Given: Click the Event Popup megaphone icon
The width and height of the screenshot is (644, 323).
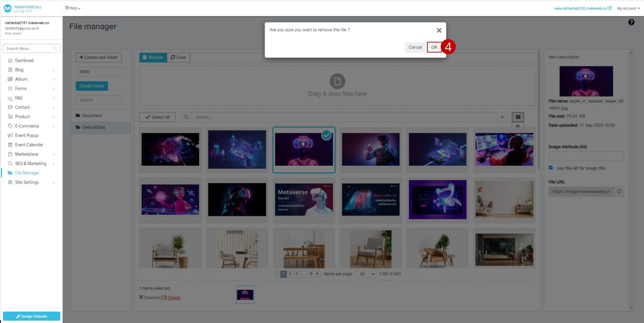Looking at the screenshot, I should (x=10, y=135).
